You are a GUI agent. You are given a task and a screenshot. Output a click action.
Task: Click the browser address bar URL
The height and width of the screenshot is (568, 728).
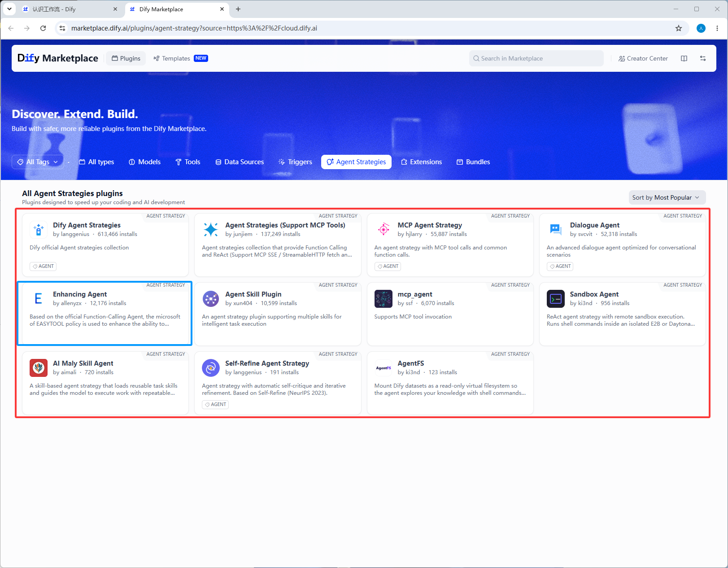coord(194,28)
